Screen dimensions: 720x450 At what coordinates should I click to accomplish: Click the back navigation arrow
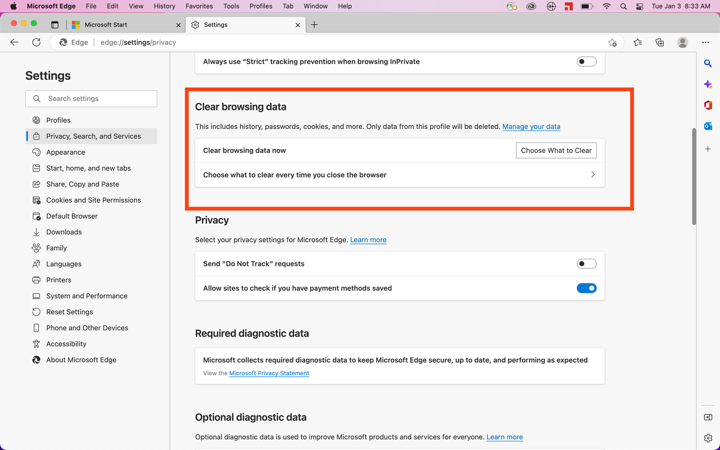click(x=14, y=42)
